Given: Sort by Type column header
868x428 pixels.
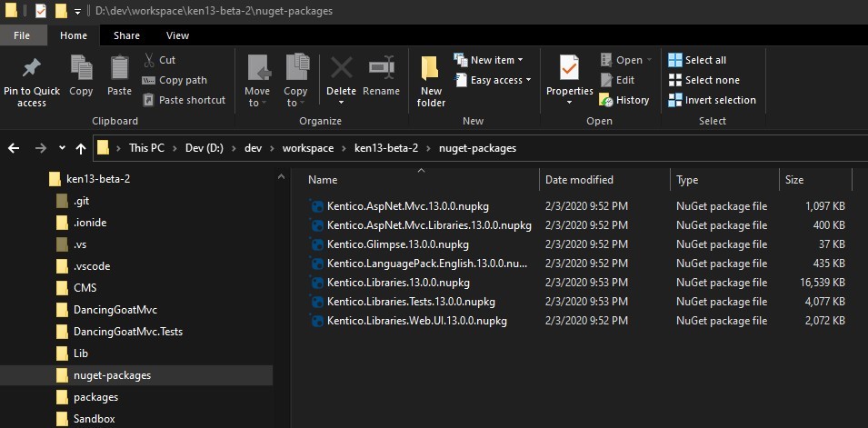Looking at the screenshot, I should pyautogui.click(x=687, y=180).
